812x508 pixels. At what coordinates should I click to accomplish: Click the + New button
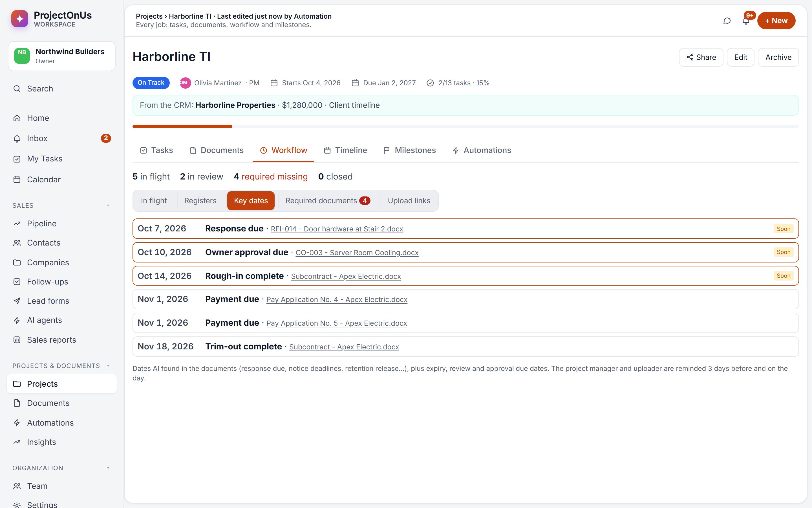pos(776,21)
